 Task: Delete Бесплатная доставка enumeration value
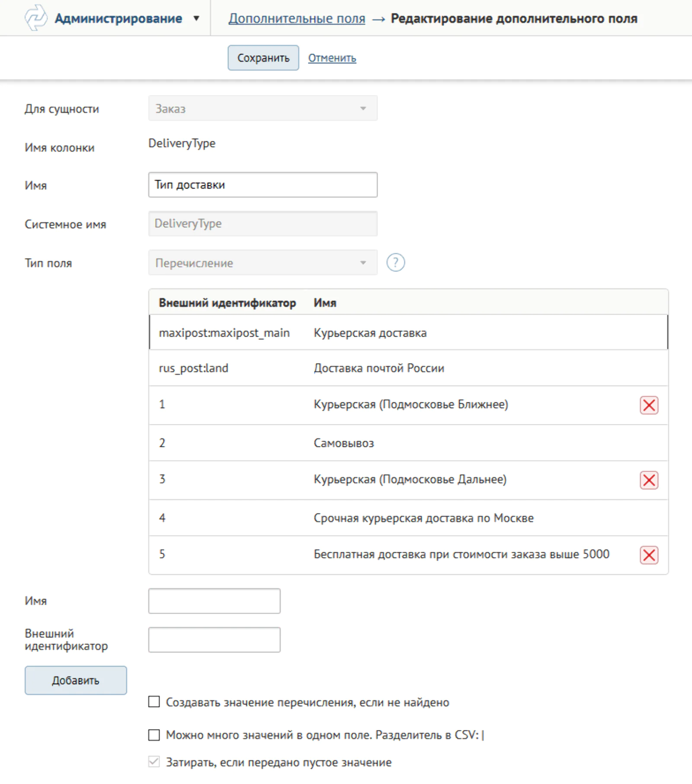pyautogui.click(x=649, y=555)
